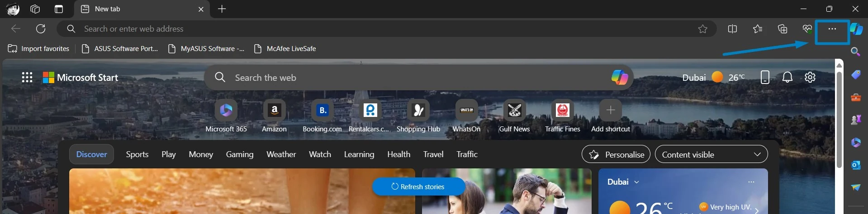Open the Workspaces icon
The height and width of the screenshot is (214, 868).
pyautogui.click(x=35, y=9)
